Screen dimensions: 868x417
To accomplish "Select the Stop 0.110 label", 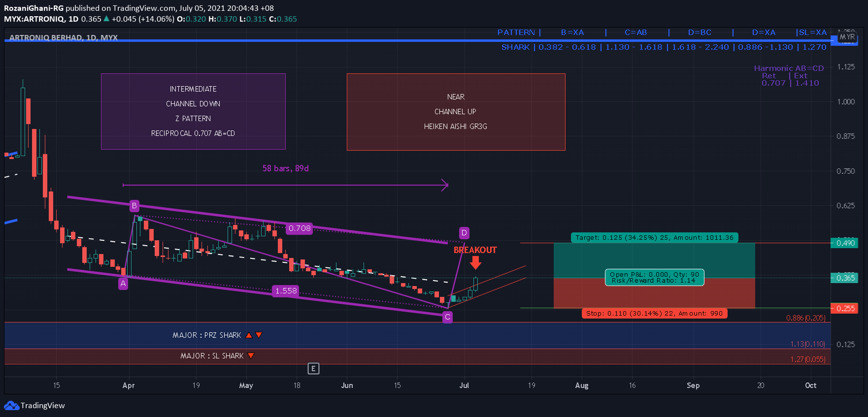I will [654, 313].
